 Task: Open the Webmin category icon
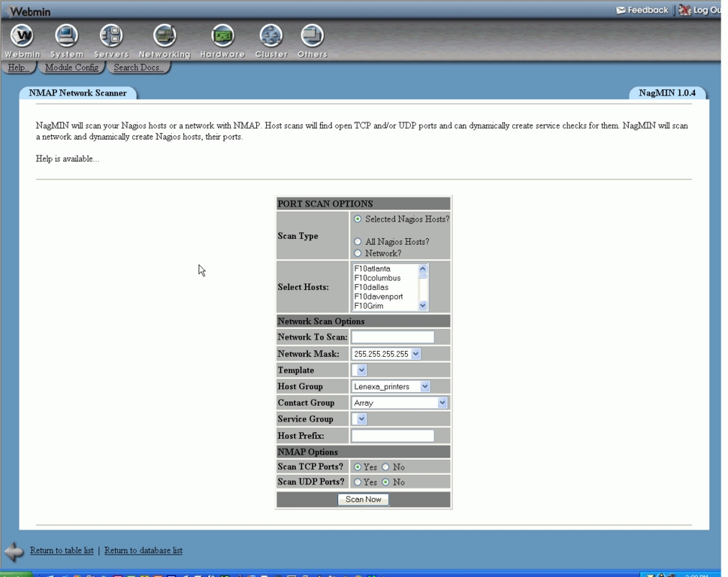click(x=23, y=36)
